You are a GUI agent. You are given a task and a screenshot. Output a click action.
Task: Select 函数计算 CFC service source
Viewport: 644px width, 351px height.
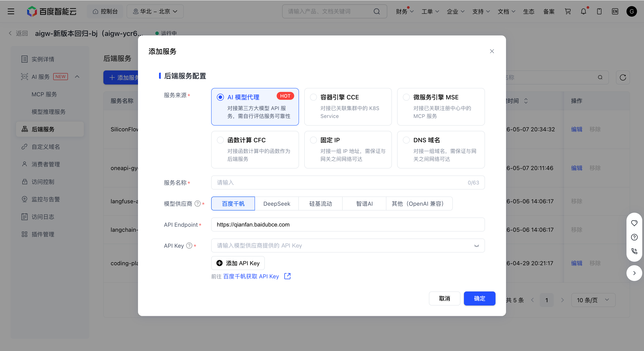pyautogui.click(x=255, y=150)
